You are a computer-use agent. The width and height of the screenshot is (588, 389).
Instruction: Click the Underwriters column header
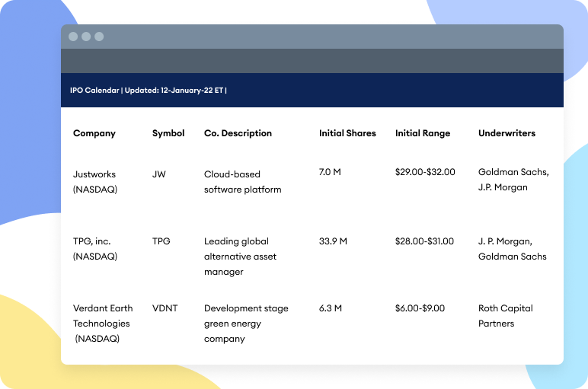(507, 133)
